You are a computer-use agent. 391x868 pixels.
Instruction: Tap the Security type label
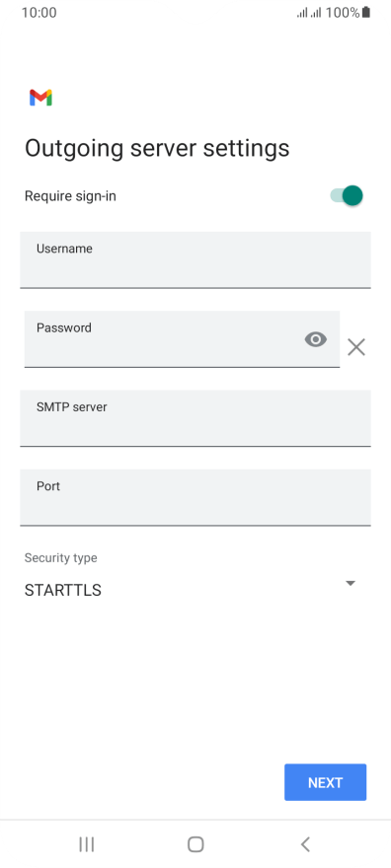[x=60, y=558]
